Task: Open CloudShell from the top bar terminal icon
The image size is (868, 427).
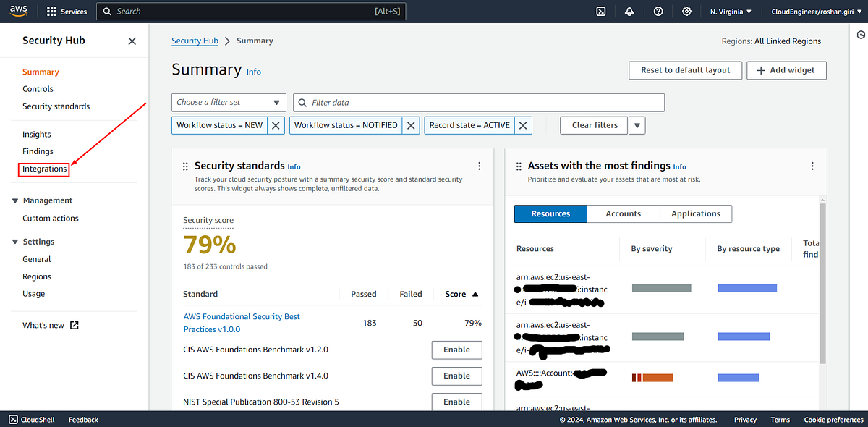Action: pos(600,11)
